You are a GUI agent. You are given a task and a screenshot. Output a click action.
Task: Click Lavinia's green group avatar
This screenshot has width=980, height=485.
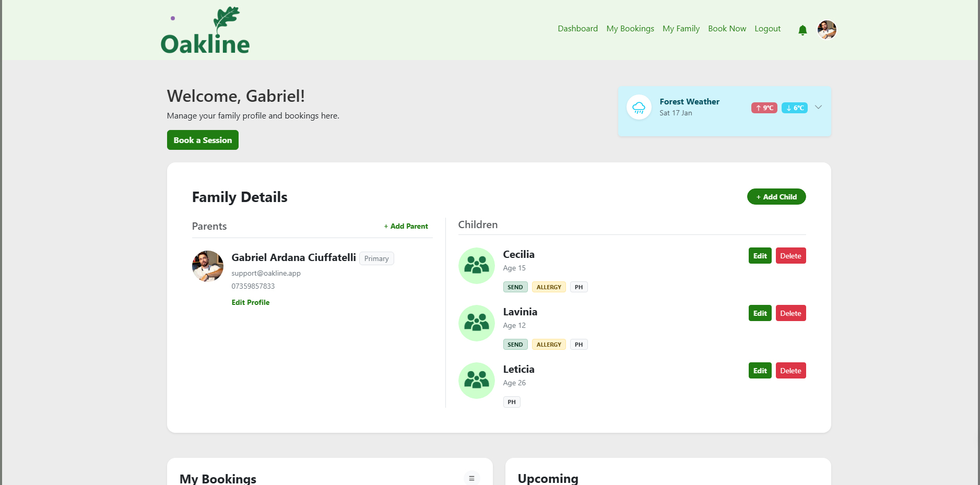coord(476,323)
